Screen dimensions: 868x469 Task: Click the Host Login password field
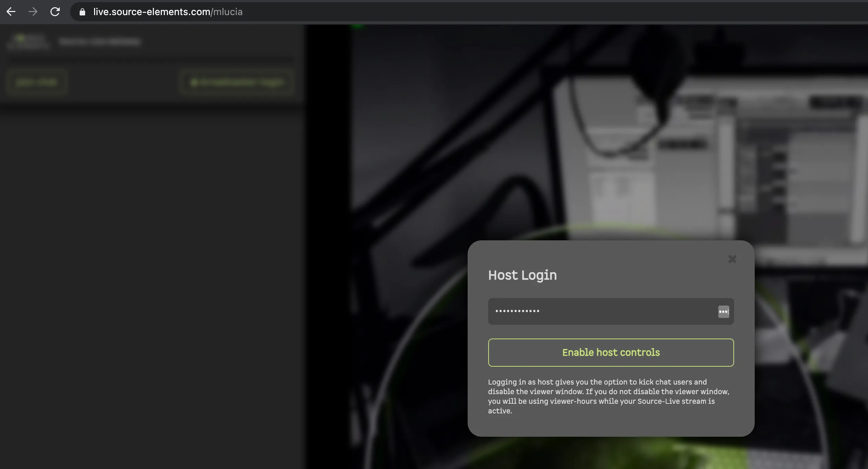coord(611,311)
